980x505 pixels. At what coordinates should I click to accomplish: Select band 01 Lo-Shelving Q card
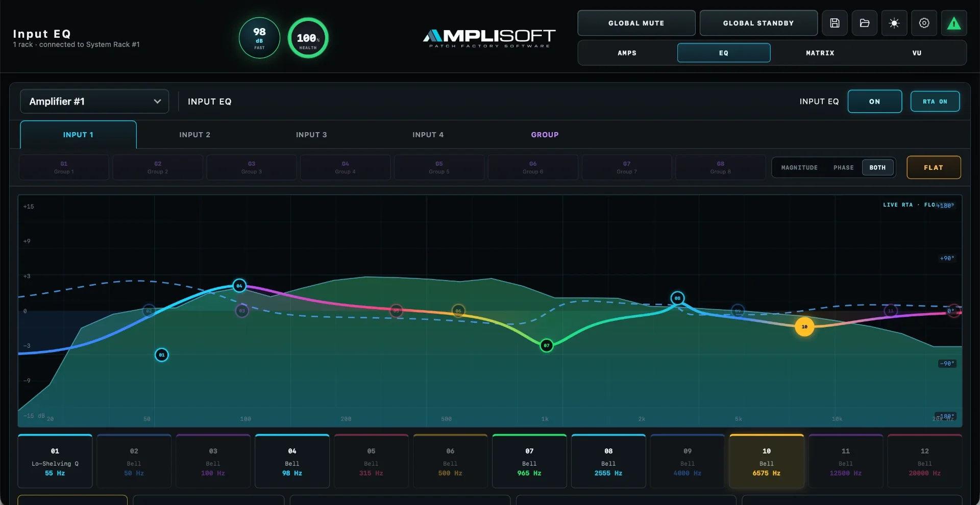pos(55,461)
